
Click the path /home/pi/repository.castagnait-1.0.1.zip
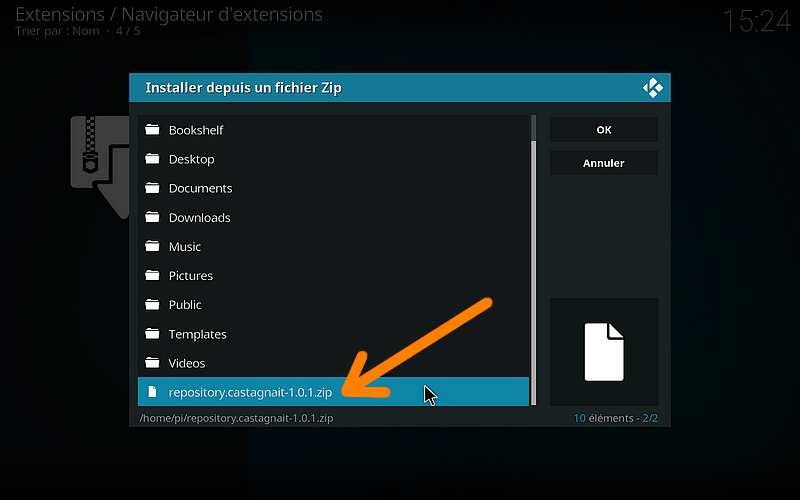[236, 418]
